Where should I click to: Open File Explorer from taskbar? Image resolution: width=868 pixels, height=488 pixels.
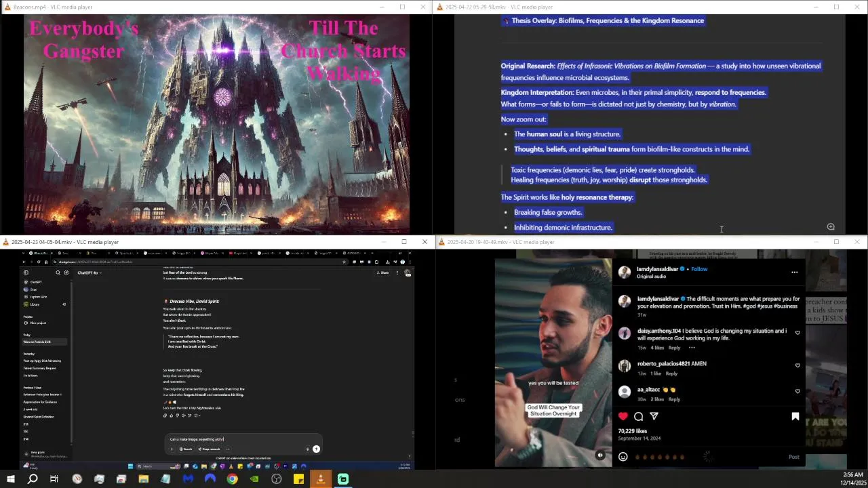tap(143, 479)
